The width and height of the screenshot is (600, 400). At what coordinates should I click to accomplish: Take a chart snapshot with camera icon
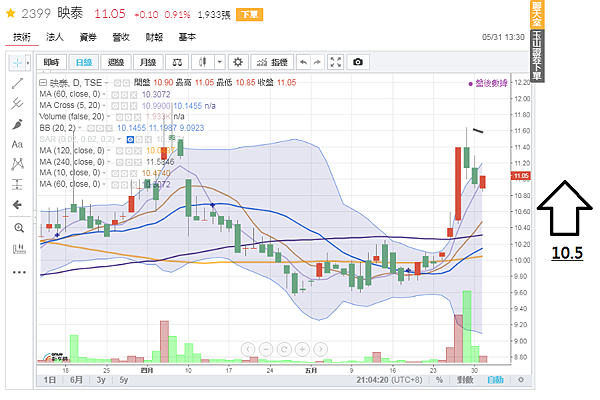pos(359,62)
